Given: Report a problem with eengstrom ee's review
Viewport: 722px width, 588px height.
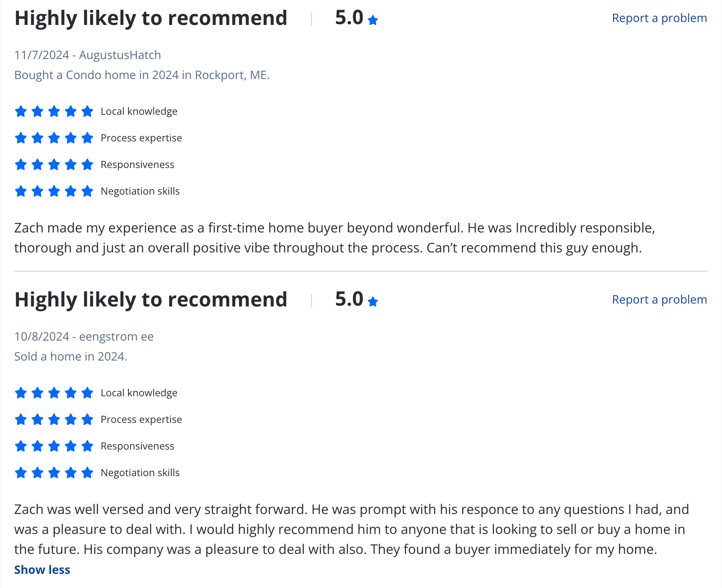Looking at the screenshot, I should point(659,300).
